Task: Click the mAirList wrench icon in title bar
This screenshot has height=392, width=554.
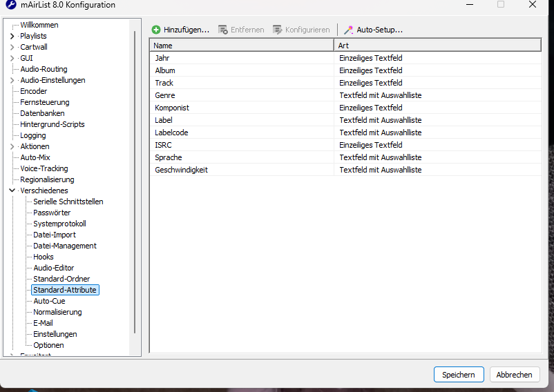Action: [x=10, y=5]
